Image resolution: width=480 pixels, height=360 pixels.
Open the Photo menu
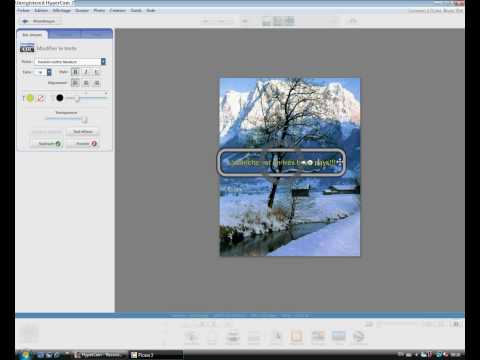(99, 11)
